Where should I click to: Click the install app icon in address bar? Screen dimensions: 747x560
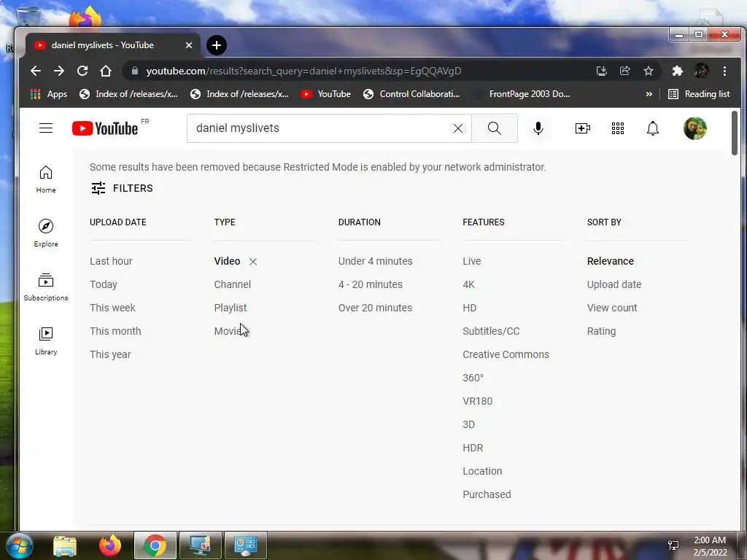point(602,71)
